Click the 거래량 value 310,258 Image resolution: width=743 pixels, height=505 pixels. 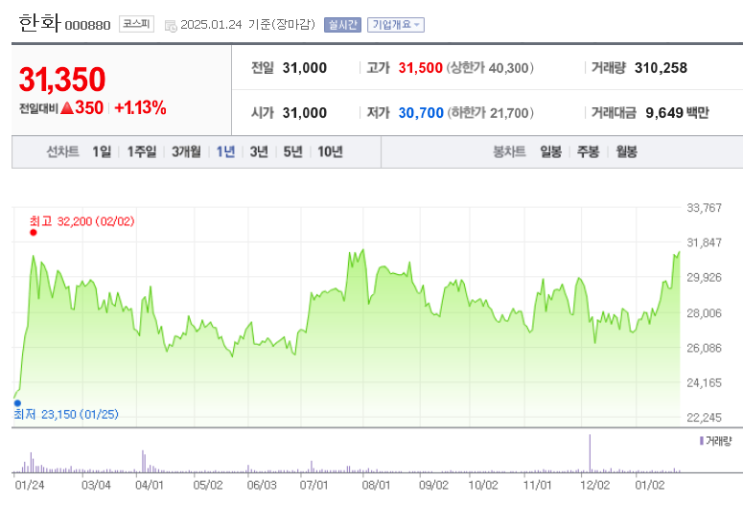point(661,68)
